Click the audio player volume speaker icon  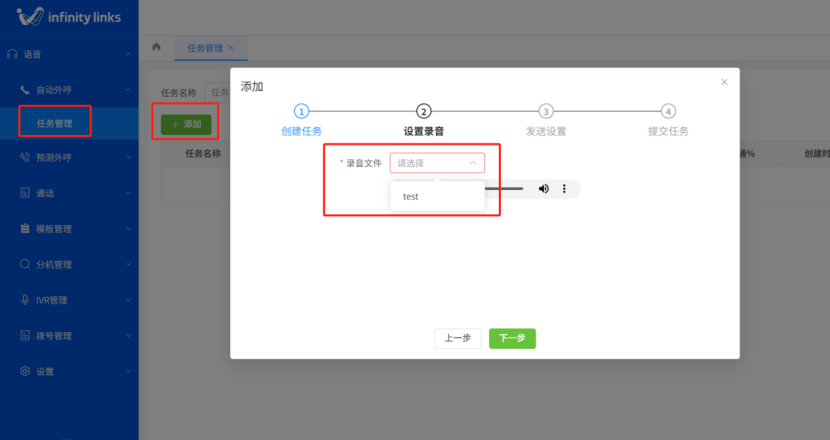tap(544, 188)
